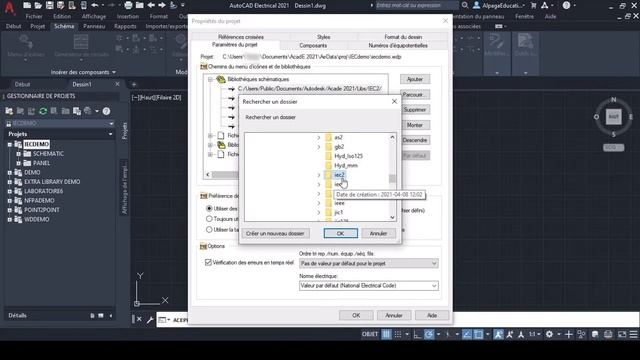The width and height of the screenshot is (640, 360).
Task: Click the search magnifier icon in title bar
Action: pos(465,5)
